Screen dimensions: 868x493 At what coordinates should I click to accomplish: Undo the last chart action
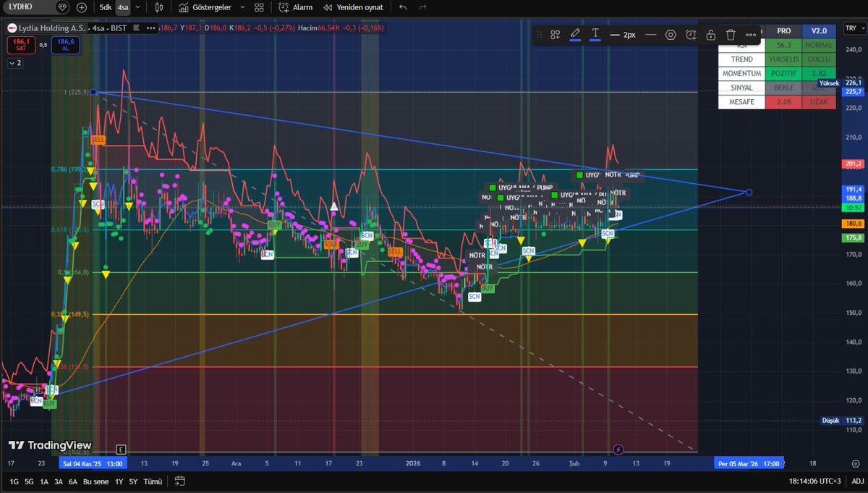403,7
